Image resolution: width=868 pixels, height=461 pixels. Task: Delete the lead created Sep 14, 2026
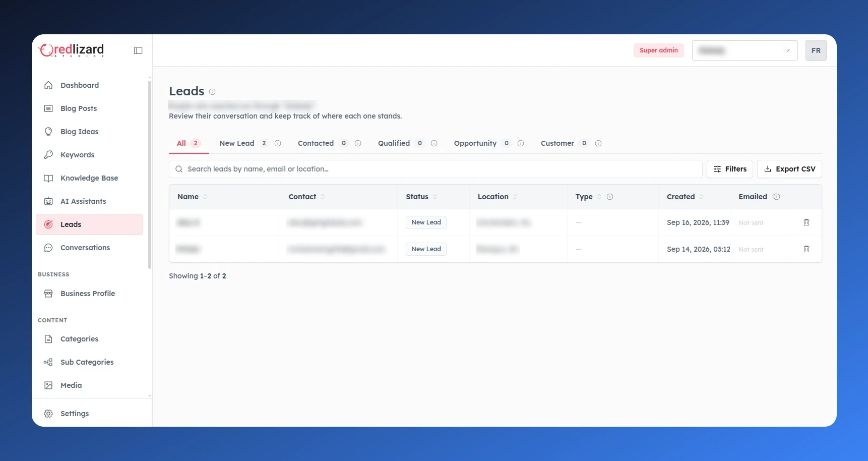click(807, 249)
